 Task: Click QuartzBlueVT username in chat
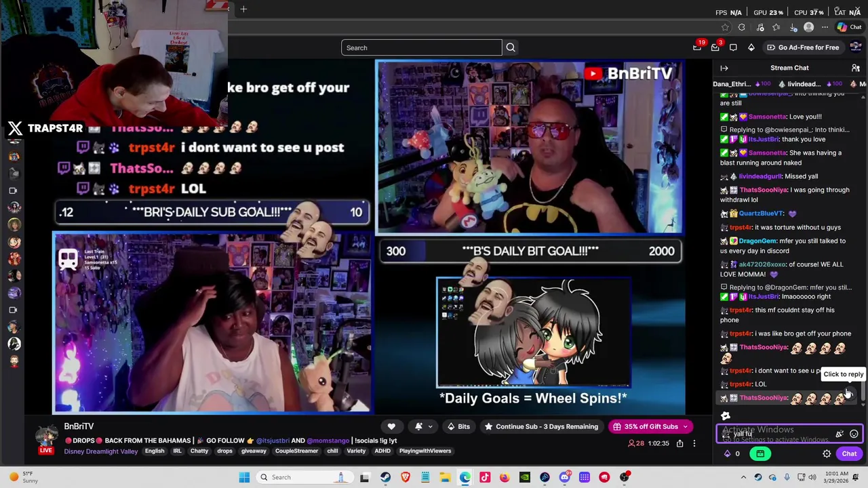[762, 213]
